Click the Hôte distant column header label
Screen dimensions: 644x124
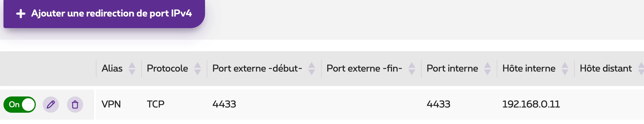(x=606, y=69)
